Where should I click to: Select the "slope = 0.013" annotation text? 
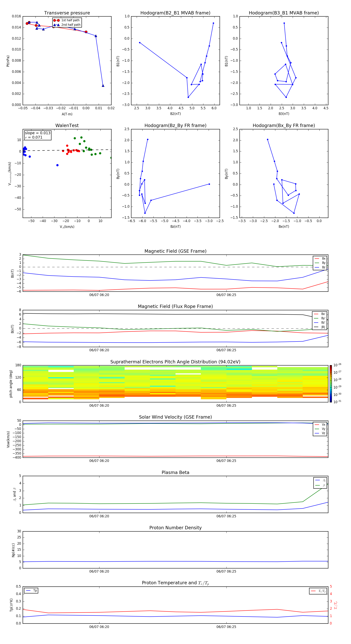pyautogui.click(x=38, y=133)
